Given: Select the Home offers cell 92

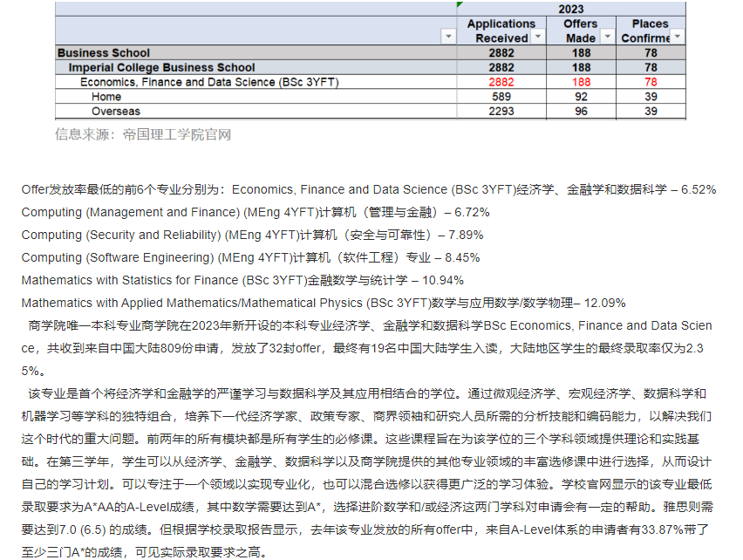Looking at the screenshot, I should [581, 97].
